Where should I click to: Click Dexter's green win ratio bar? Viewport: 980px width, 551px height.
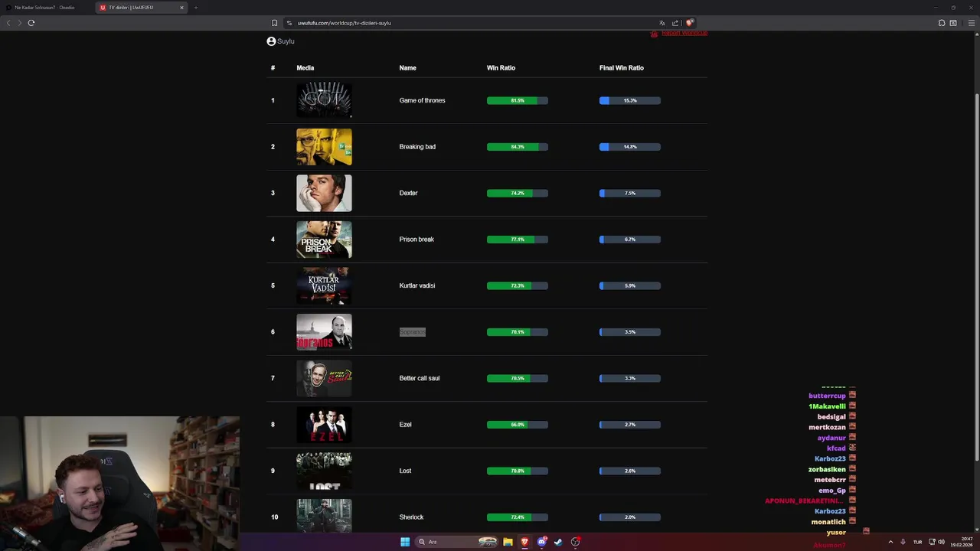pos(518,193)
